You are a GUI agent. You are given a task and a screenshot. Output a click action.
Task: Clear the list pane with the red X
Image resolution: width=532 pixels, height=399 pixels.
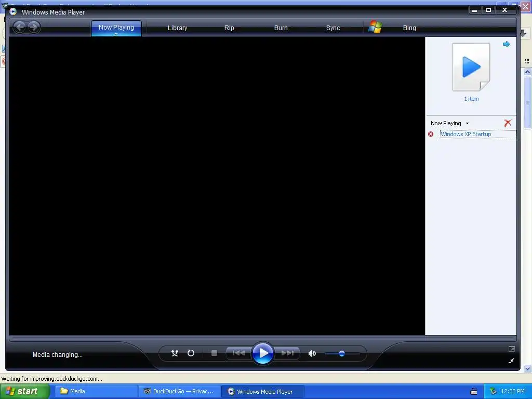tap(508, 123)
